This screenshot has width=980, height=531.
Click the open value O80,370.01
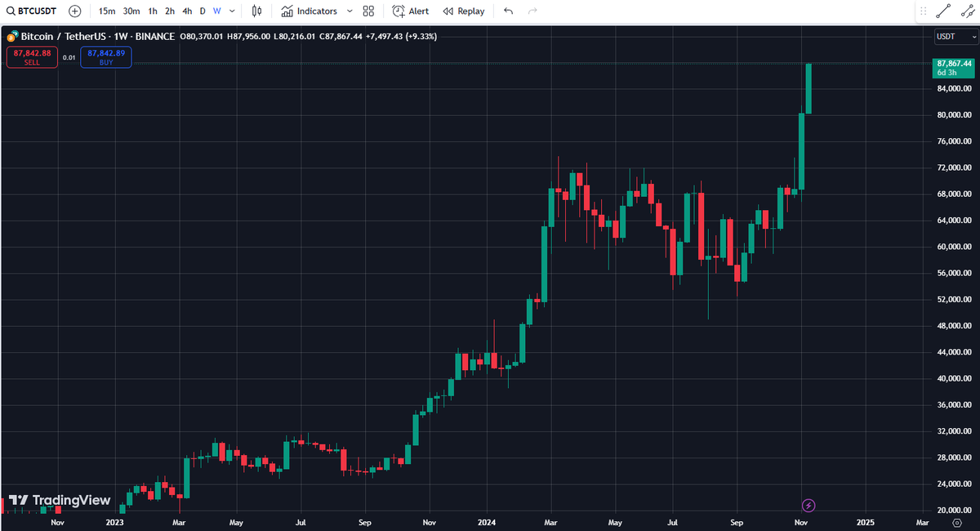(x=201, y=36)
